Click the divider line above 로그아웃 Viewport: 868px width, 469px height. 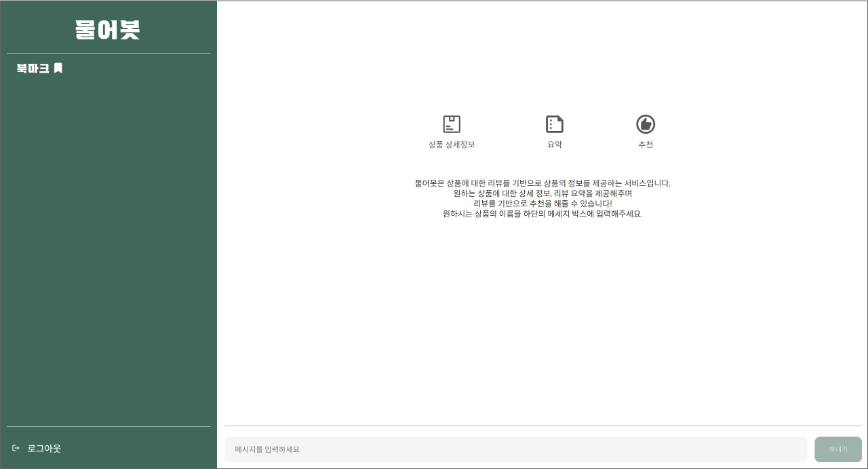(x=108, y=426)
